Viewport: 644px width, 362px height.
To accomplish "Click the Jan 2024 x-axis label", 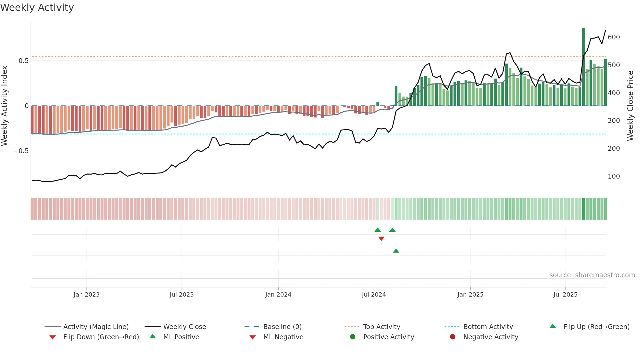I will click(278, 295).
